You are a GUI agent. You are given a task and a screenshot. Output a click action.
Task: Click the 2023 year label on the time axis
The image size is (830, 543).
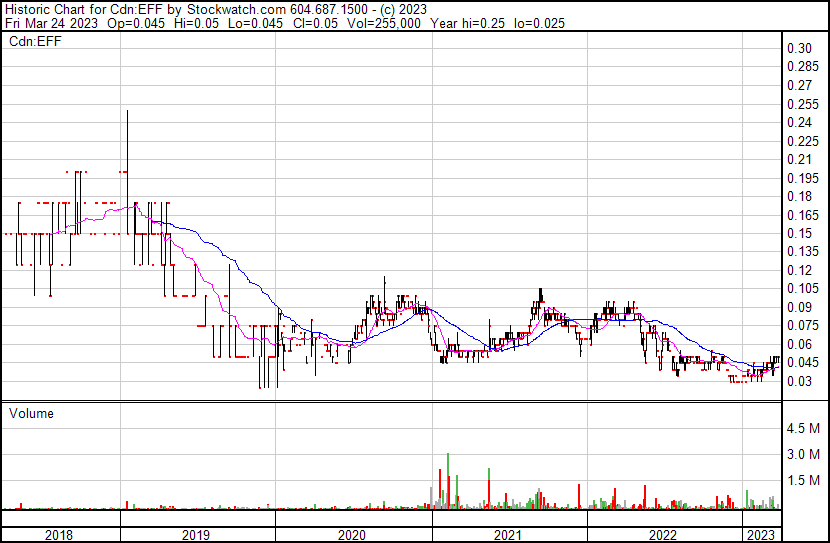[x=762, y=535]
